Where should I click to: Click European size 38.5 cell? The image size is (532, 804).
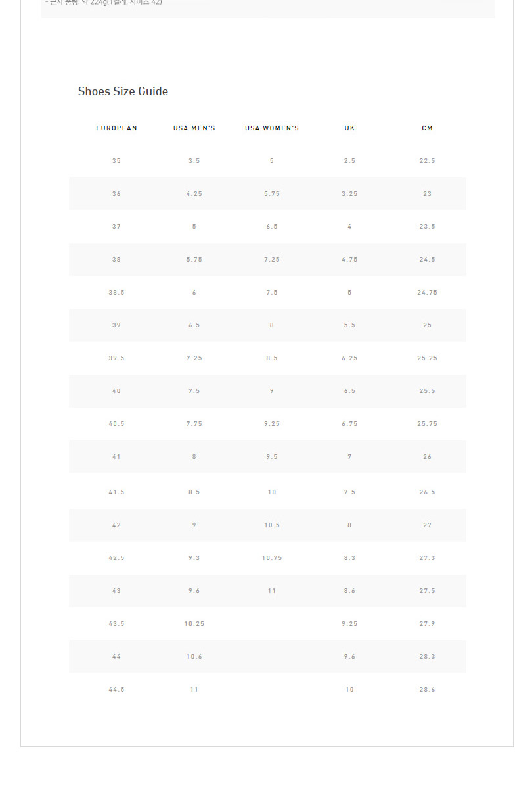pos(117,293)
